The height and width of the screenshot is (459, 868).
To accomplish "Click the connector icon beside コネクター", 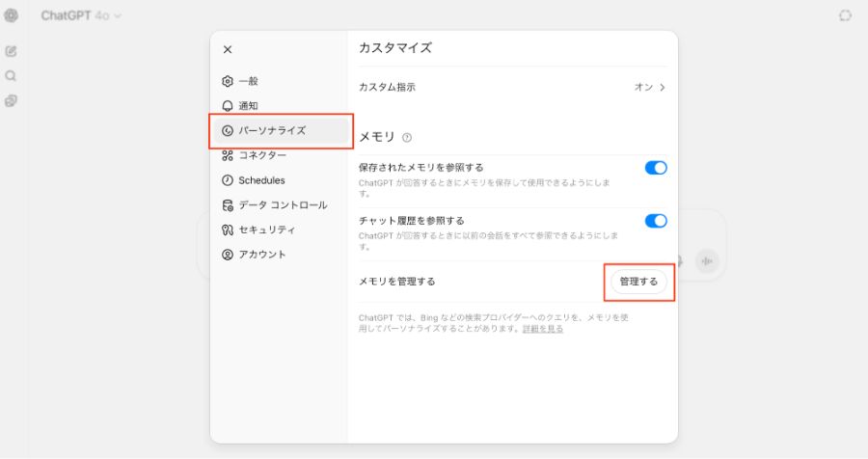I will [228, 155].
